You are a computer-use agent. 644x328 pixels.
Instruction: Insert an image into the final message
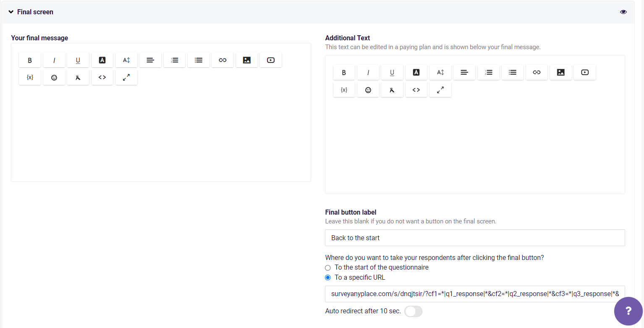click(x=246, y=60)
